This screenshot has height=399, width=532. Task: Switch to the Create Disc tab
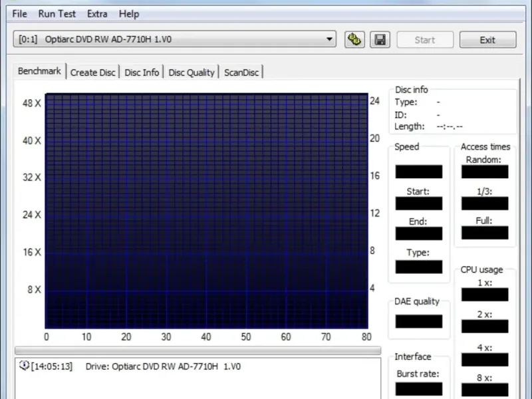tap(92, 72)
